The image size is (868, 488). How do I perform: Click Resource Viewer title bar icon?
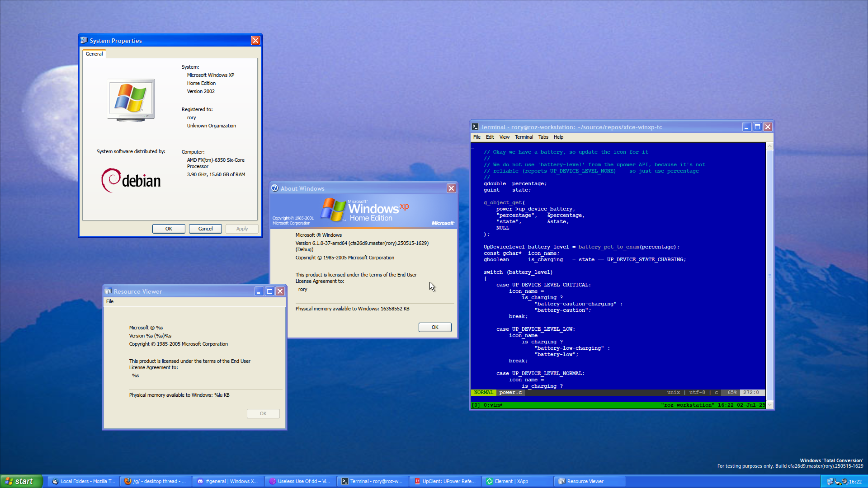coord(108,291)
